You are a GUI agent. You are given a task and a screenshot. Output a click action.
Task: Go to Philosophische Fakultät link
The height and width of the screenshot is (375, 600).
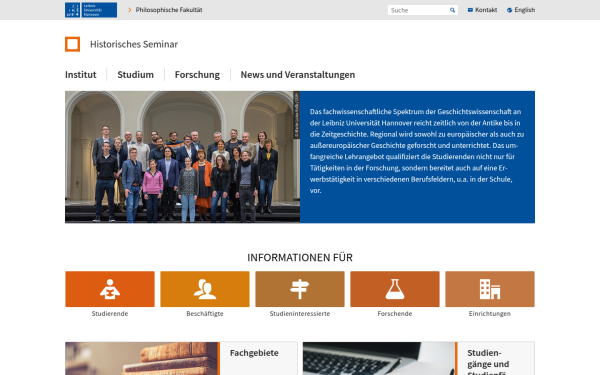(169, 10)
